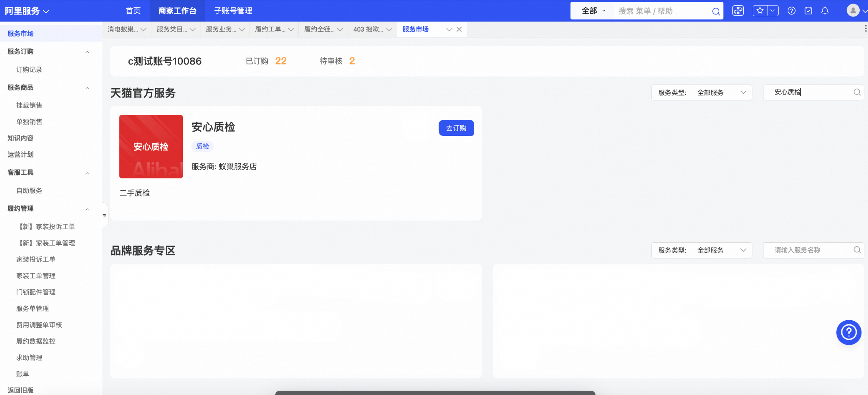This screenshot has width=868, height=395.
Task: Expand the favorites dropdown arrow next to star
Action: tap(773, 11)
